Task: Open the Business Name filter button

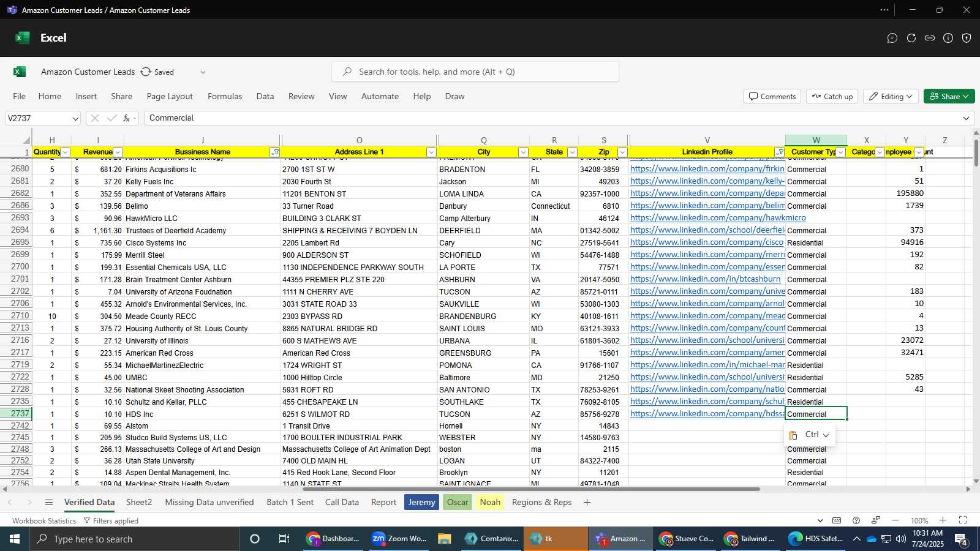Action: coord(275,152)
